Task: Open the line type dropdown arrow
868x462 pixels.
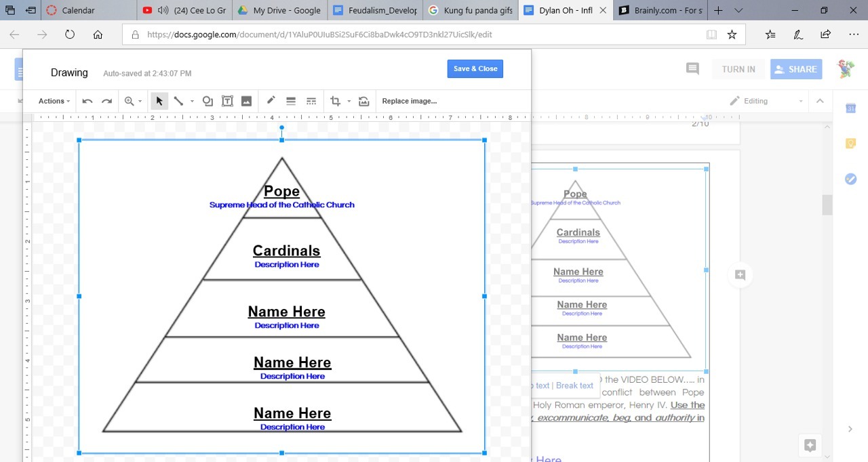Action: [x=192, y=102]
